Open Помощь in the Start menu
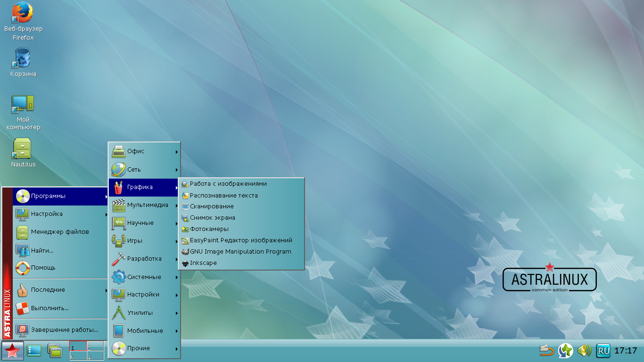This screenshot has width=644, height=362. pyautogui.click(x=61, y=268)
